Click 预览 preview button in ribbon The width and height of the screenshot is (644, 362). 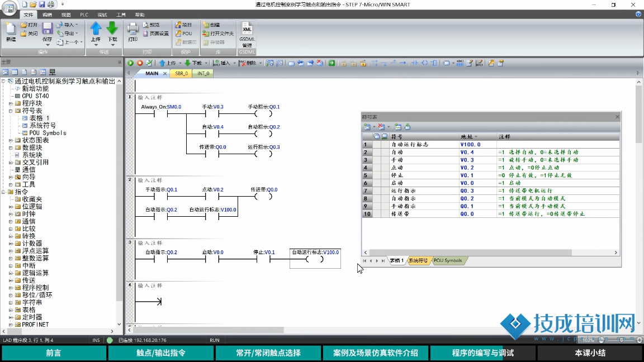[151, 25]
